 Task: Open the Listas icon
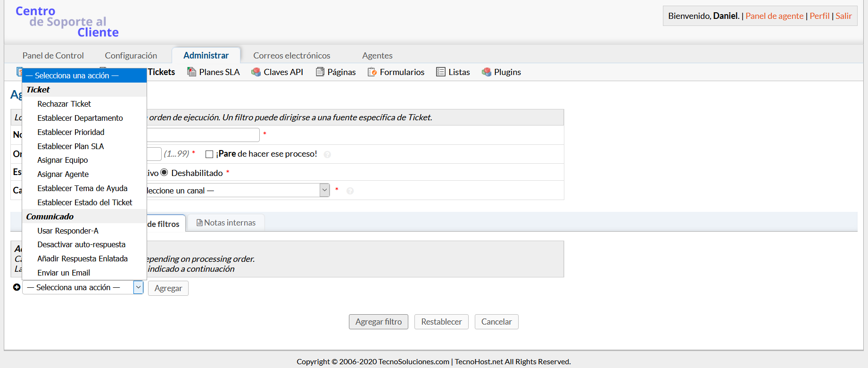(441, 72)
